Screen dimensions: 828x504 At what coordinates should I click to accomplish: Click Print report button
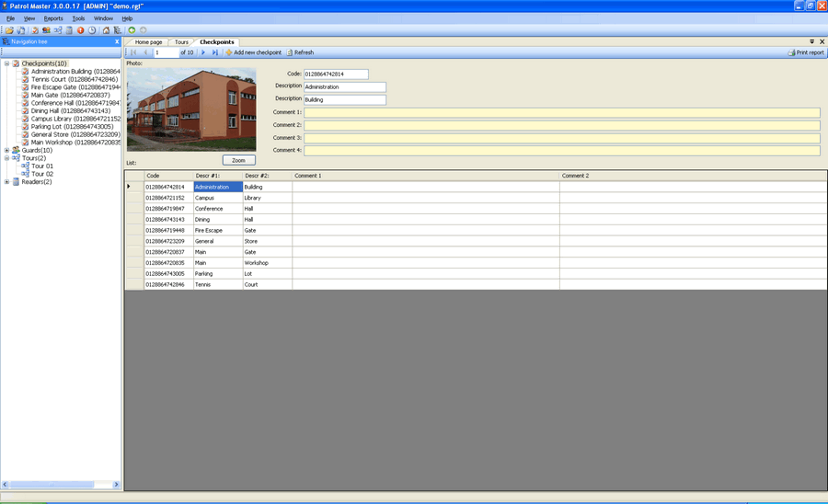click(806, 52)
